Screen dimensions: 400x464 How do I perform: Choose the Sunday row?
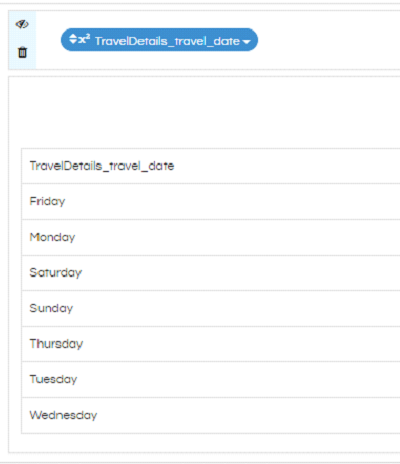pos(211,308)
